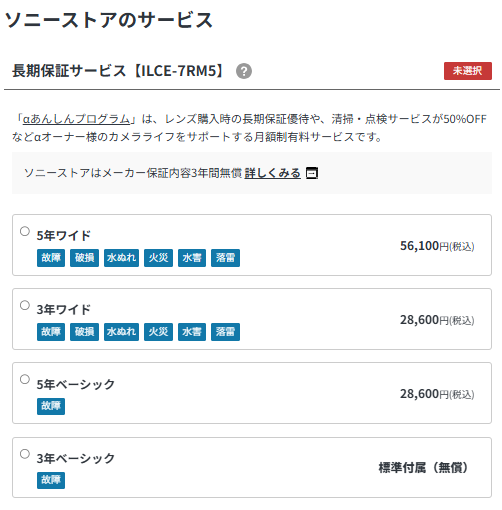Choose the 3年ベーシック radio option

[x=25, y=454]
